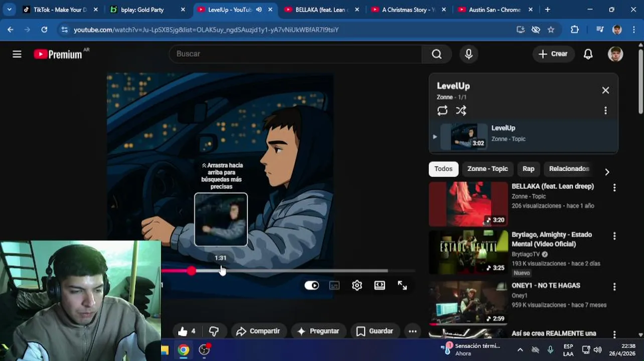Click the search magnifier button
The image size is (644, 361).
click(437, 54)
